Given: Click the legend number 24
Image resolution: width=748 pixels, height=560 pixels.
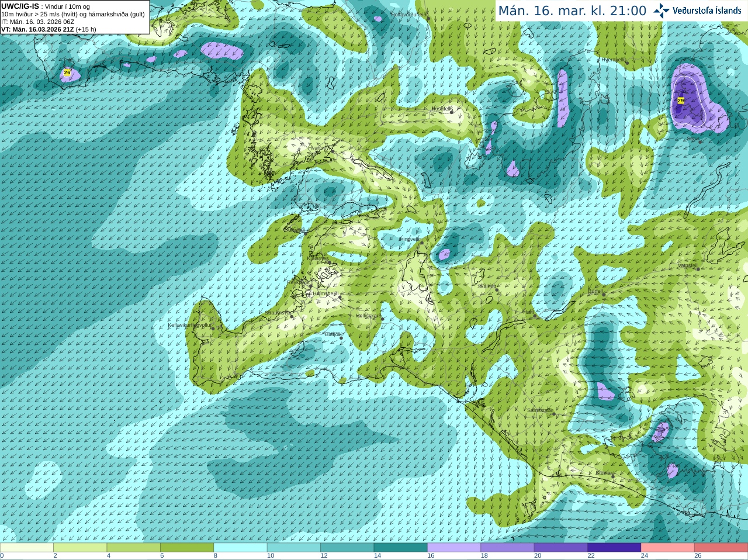Looking at the screenshot, I should [645, 555].
